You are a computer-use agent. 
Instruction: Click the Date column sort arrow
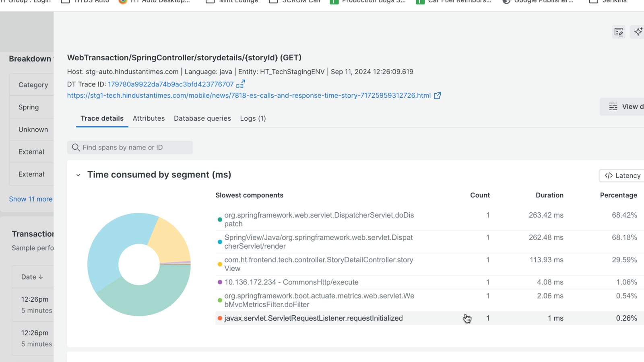[x=41, y=277]
